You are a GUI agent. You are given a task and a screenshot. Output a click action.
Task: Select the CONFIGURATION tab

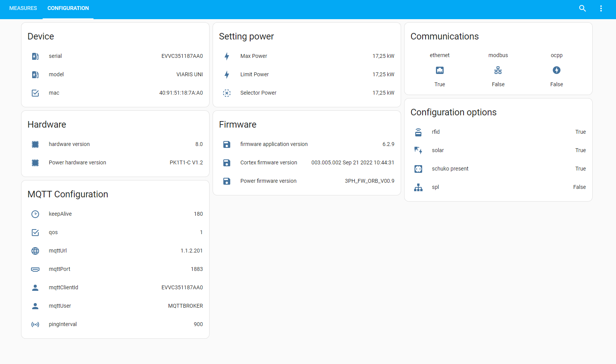(x=68, y=8)
